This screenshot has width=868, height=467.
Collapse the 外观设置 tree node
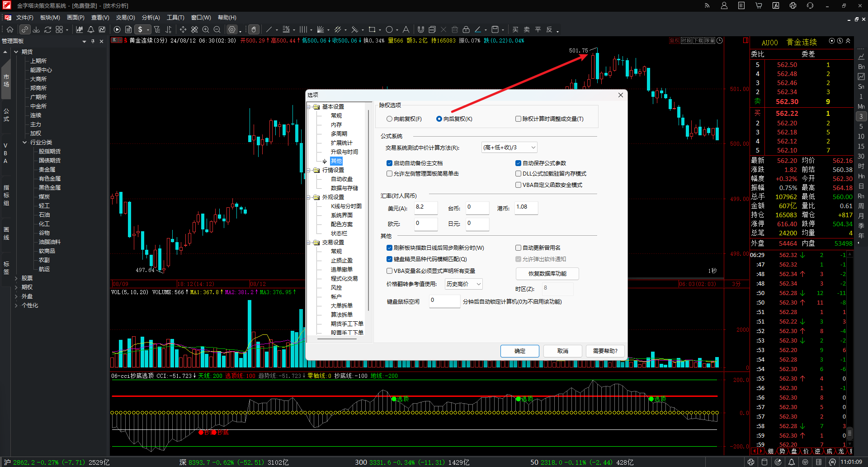[309, 197]
